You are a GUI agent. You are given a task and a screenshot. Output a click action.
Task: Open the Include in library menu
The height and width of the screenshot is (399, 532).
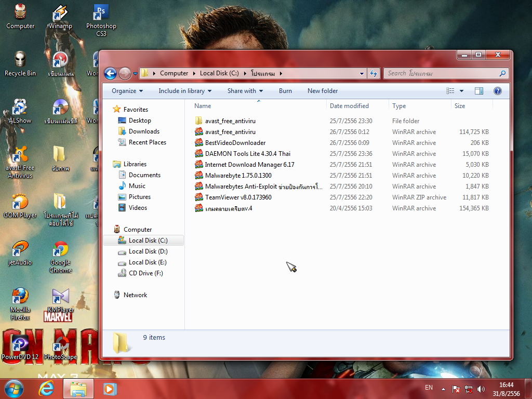185,91
